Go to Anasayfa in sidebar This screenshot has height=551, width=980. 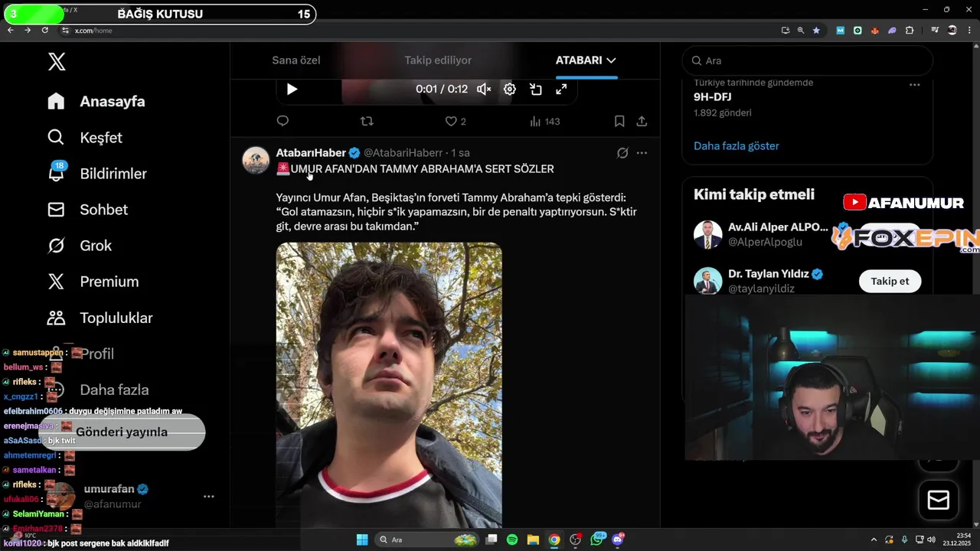pos(96,102)
